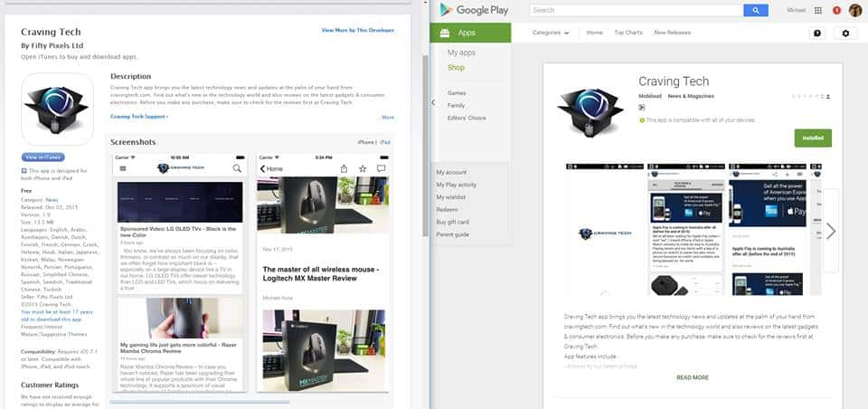Click the Android Apps section icon

click(444, 33)
